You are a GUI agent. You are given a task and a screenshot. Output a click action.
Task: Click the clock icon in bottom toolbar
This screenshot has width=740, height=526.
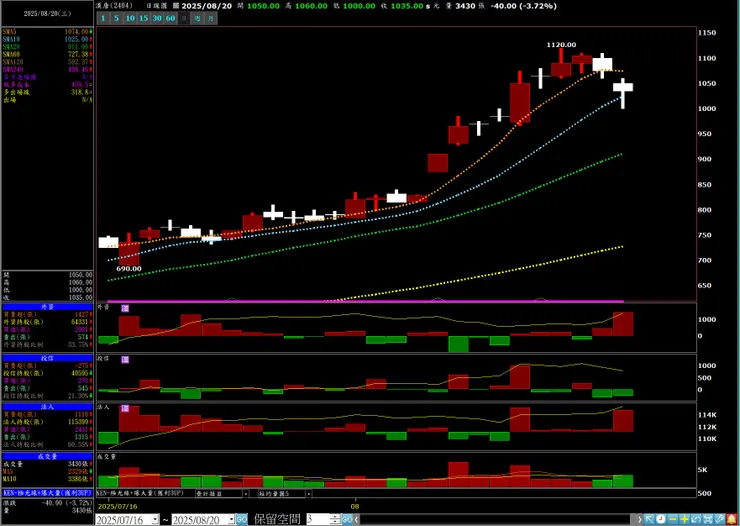(661, 519)
